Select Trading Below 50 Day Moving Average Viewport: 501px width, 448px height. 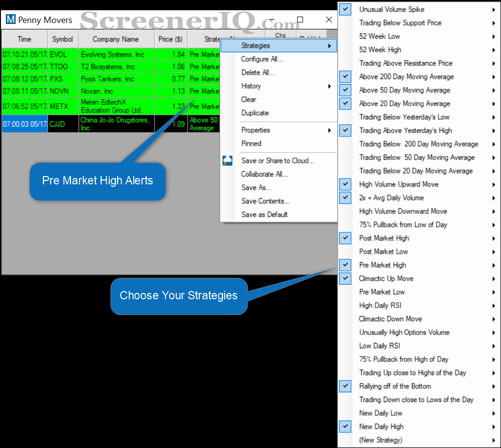tap(416, 157)
